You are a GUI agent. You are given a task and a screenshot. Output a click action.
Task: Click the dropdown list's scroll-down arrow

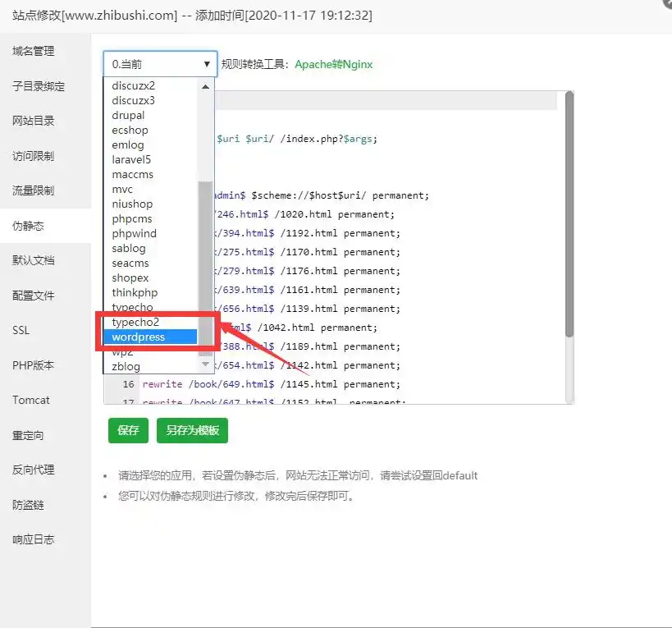205,362
